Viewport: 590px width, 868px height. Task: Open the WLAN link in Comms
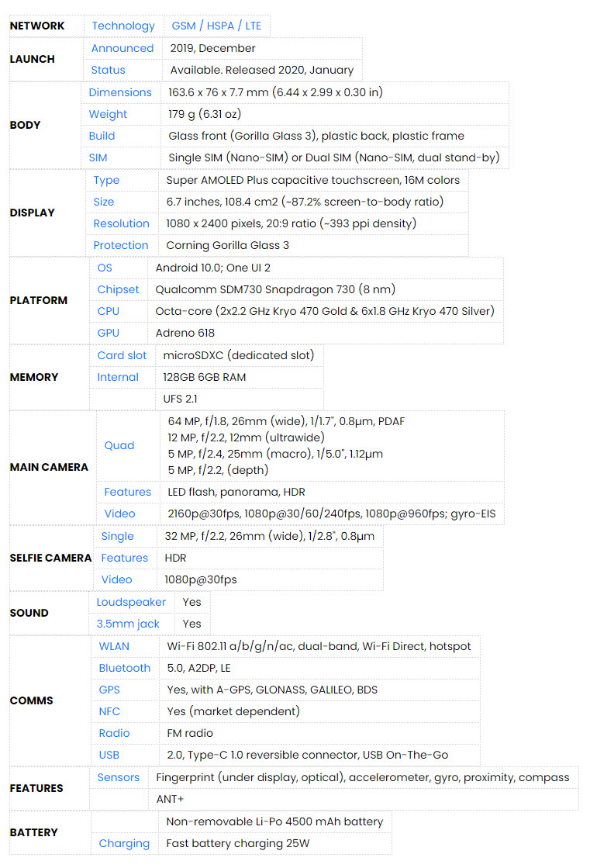point(114,647)
